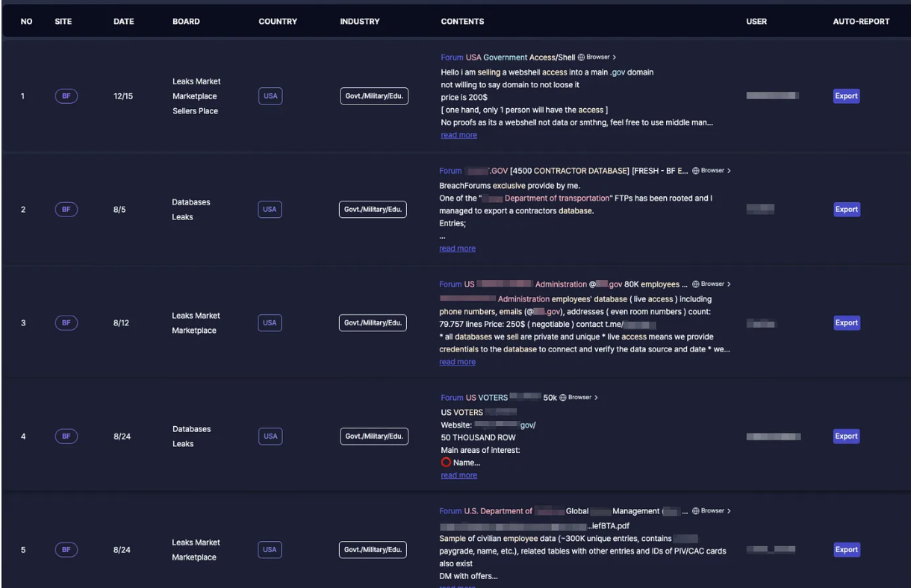Sort by the INDUSTRY column header
Screen dimensions: 911x588
pos(359,22)
